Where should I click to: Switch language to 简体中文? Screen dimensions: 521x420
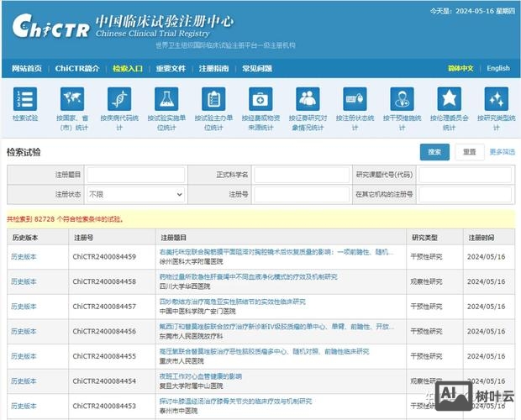pos(460,68)
